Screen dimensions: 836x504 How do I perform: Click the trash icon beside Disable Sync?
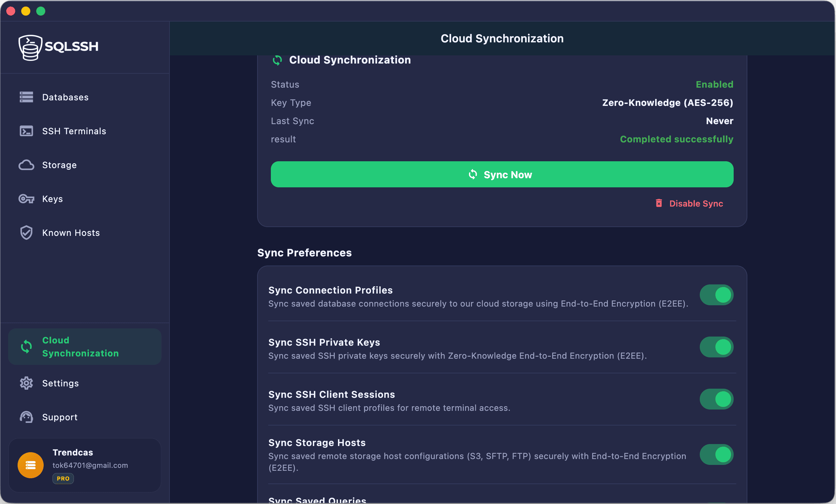659,203
